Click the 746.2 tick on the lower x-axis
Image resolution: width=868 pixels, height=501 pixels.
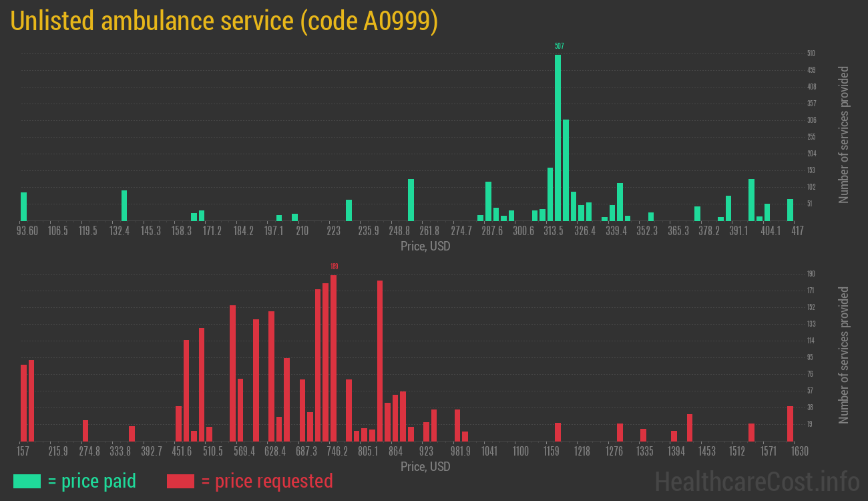click(x=337, y=452)
